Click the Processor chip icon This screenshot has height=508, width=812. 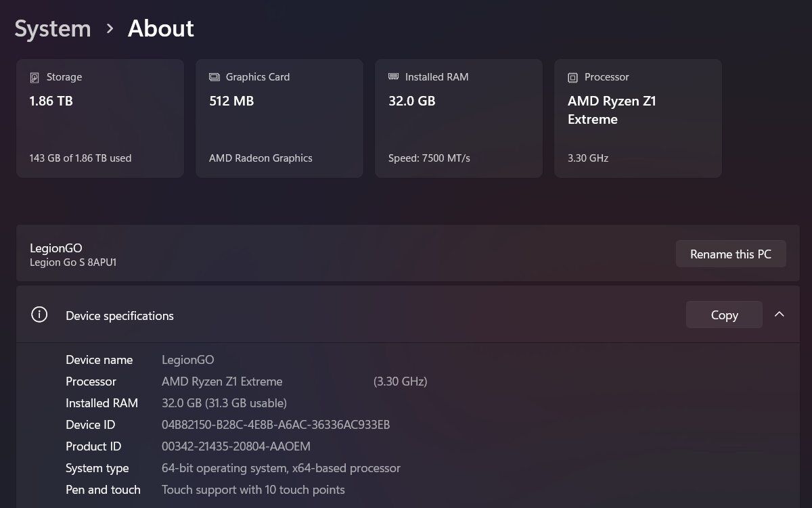pos(573,78)
